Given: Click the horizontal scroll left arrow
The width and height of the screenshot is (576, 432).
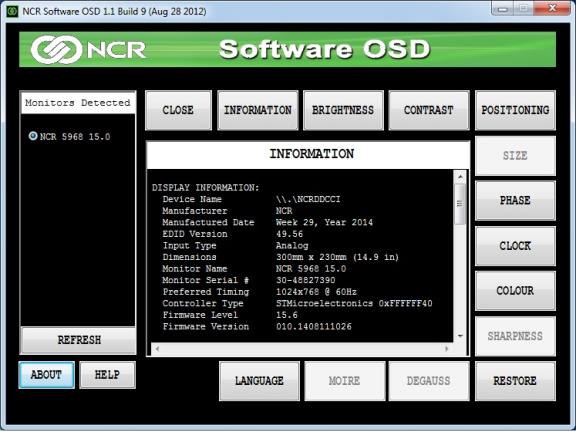Looking at the screenshot, I should (157, 349).
